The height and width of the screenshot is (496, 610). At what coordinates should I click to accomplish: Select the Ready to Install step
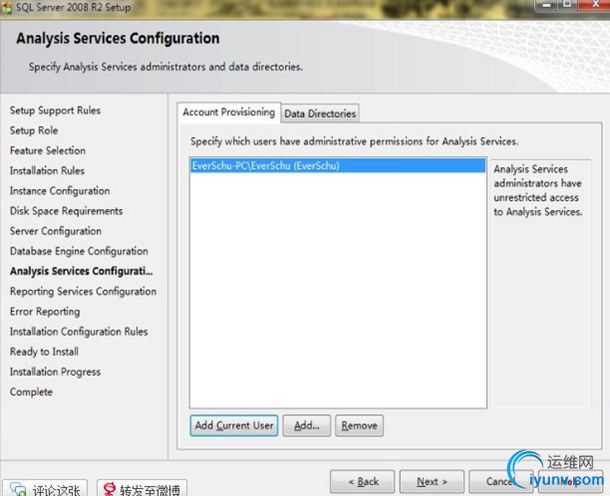click(44, 352)
